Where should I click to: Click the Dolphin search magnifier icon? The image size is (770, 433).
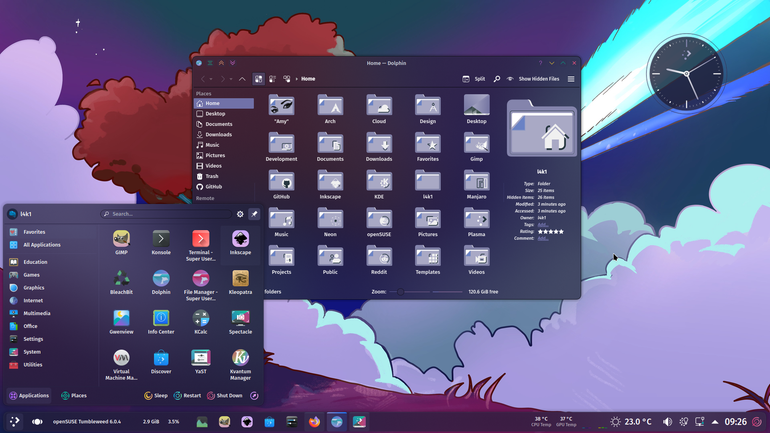point(496,79)
